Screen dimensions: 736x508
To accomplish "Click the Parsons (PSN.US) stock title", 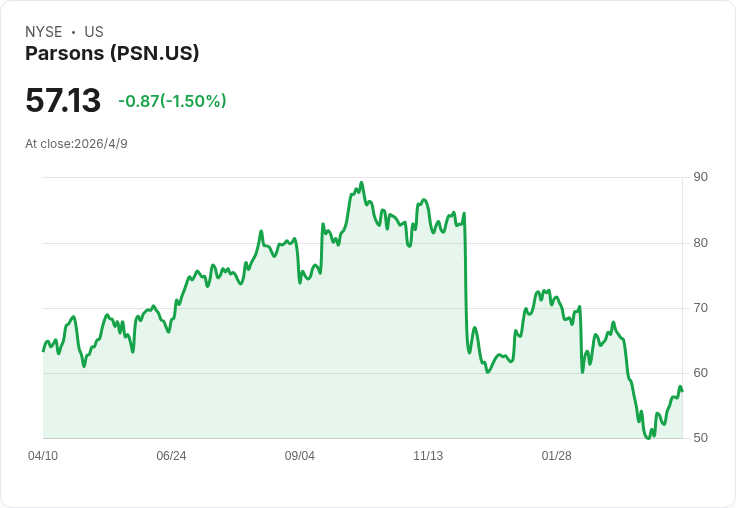I will [112, 53].
